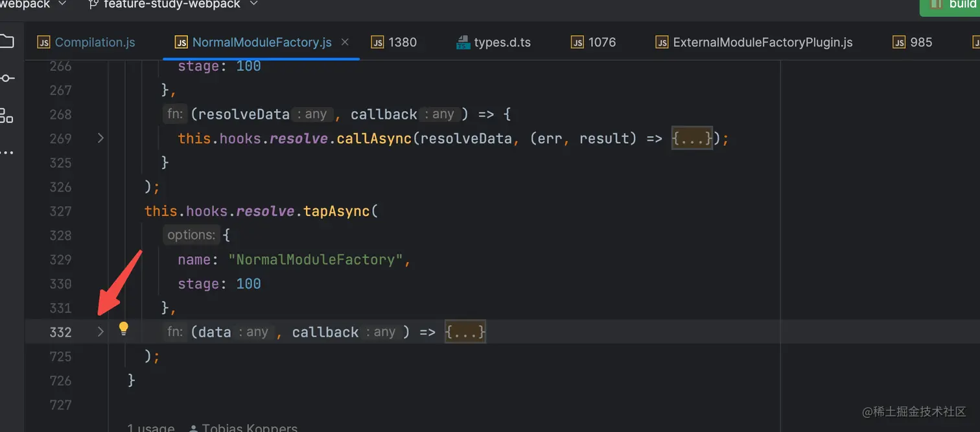980x432 pixels.
Task: Open the Project folder tool window icon
Action: tap(6, 42)
